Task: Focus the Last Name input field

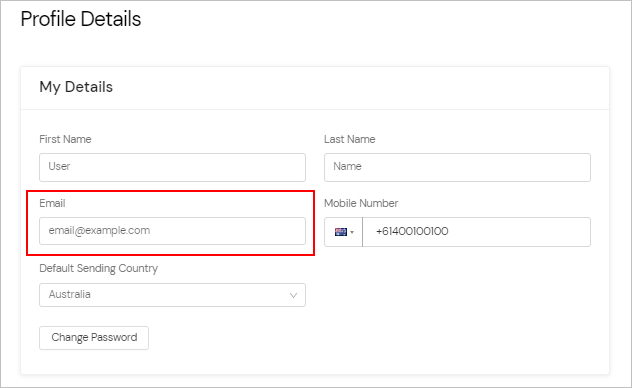Action: coord(457,167)
